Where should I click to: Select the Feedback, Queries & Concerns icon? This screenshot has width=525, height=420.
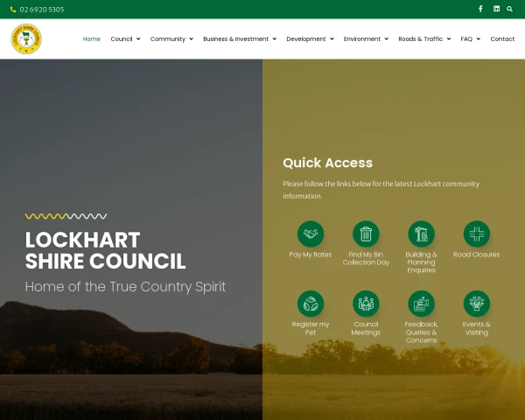click(421, 304)
